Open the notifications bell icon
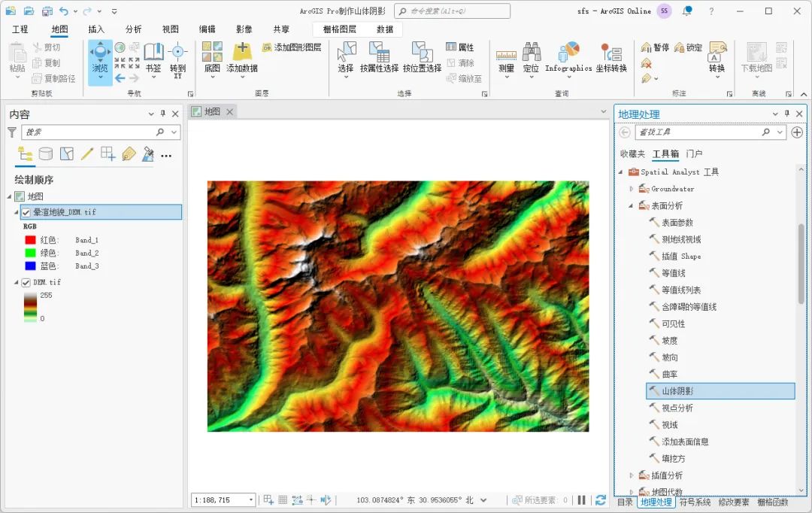The height and width of the screenshot is (513, 812). coord(687,11)
